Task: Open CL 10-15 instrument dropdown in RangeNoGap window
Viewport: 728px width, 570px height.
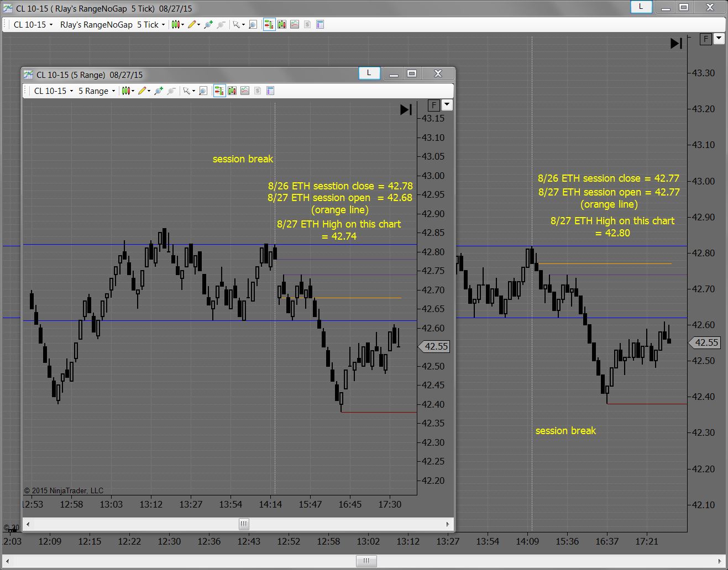Action: coord(33,24)
